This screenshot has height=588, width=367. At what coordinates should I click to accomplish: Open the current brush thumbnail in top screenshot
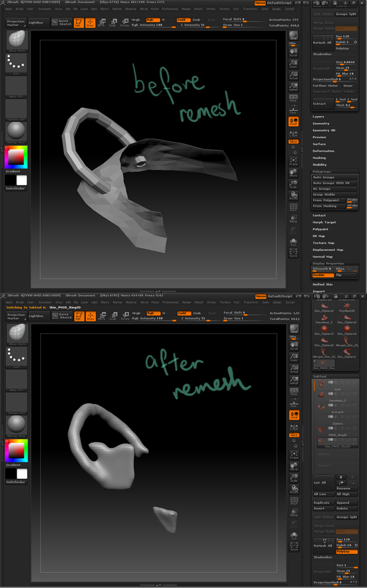tap(16, 40)
